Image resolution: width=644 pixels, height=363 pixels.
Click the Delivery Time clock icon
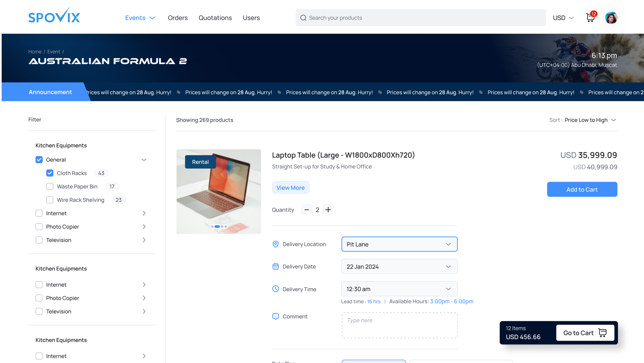(276, 289)
